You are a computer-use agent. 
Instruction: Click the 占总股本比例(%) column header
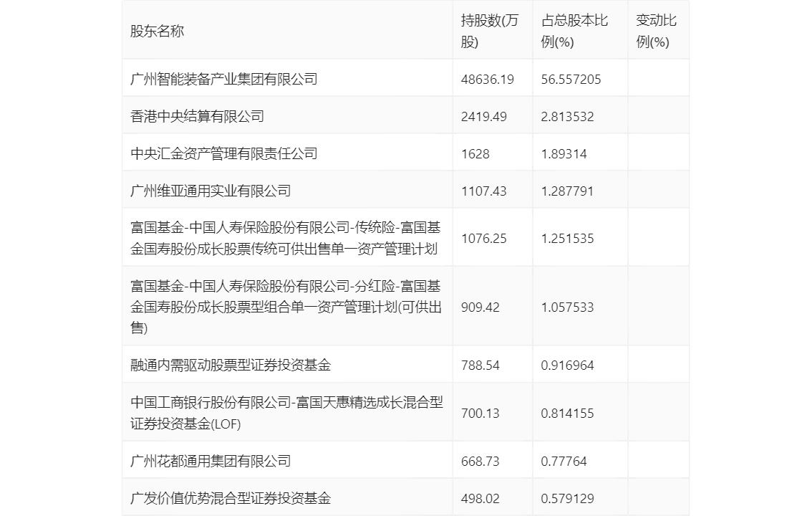click(x=574, y=31)
